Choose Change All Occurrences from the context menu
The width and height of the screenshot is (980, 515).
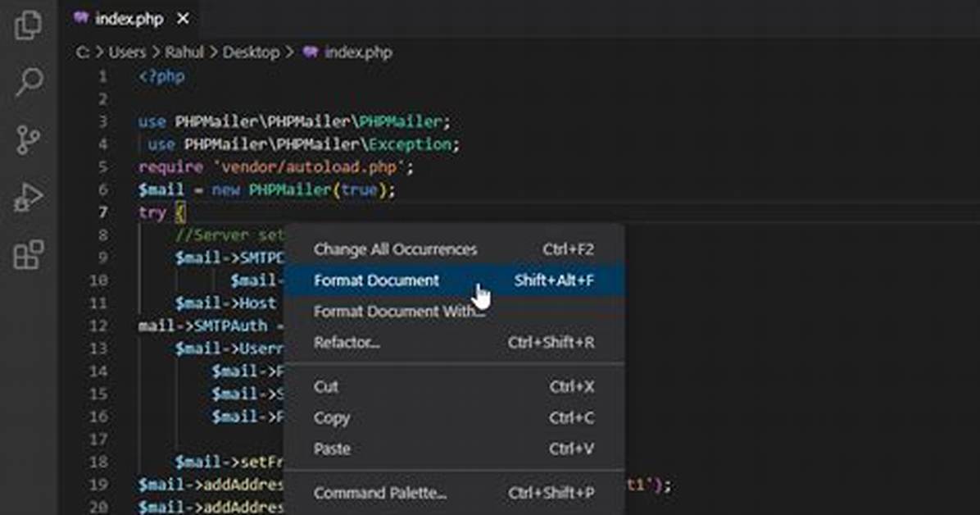click(x=455, y=249)
